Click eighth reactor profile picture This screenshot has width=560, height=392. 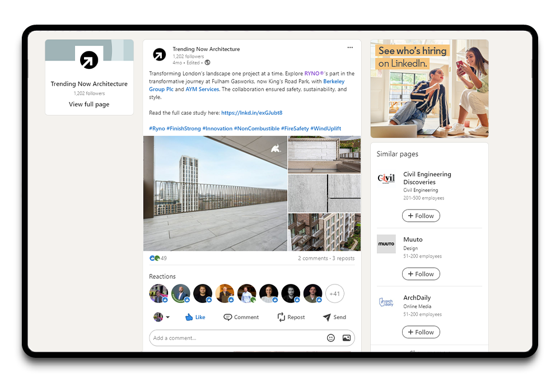click(313, 293)
